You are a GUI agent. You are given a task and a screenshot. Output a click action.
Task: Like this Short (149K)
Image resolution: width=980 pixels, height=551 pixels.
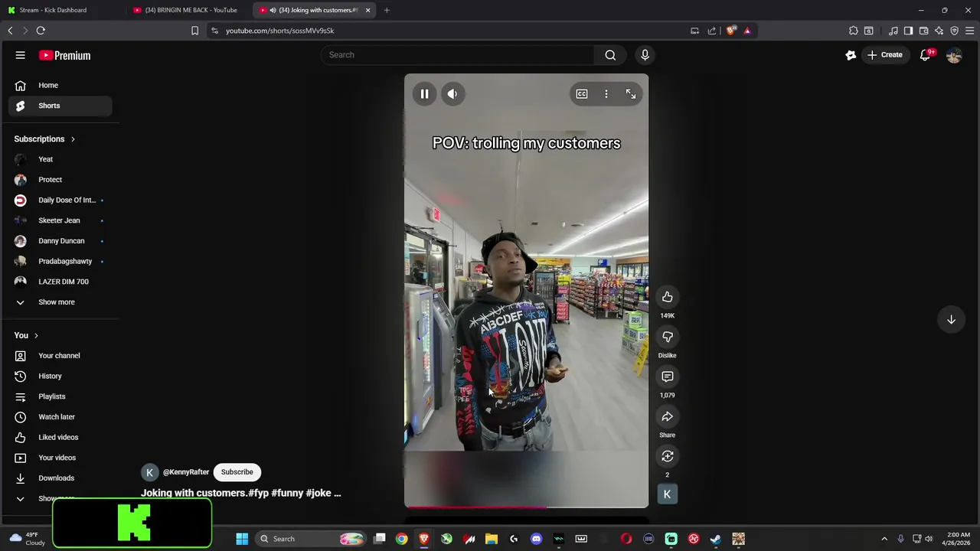(668, 297)
